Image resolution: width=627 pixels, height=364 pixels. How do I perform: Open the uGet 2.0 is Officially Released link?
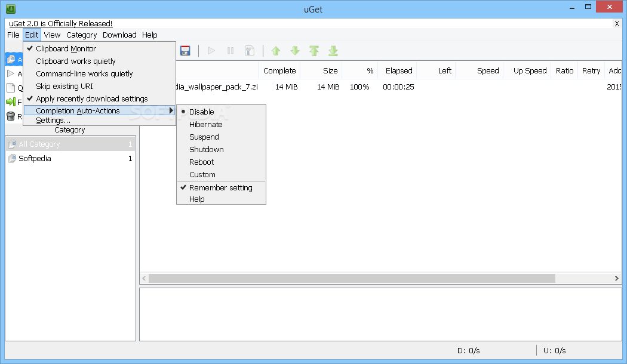61,24
